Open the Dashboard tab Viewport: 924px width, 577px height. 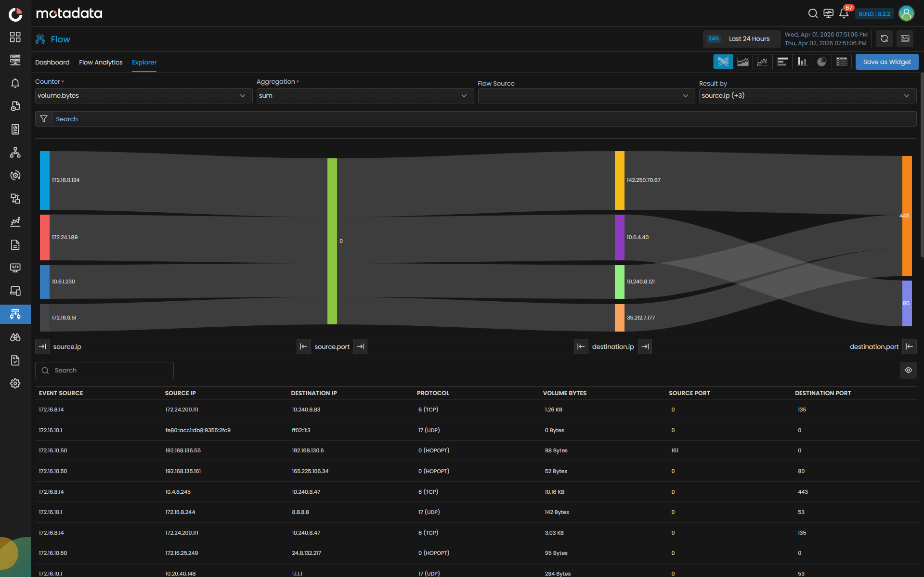point(52,62)
